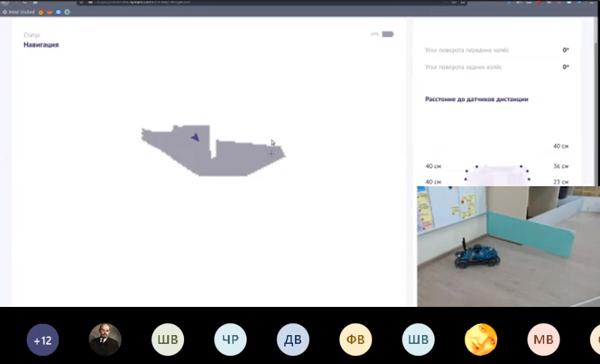This screenshot has width=600, height=364.
Task: Select the green ШВ participant avatar
Action: [x=167, y=340]
